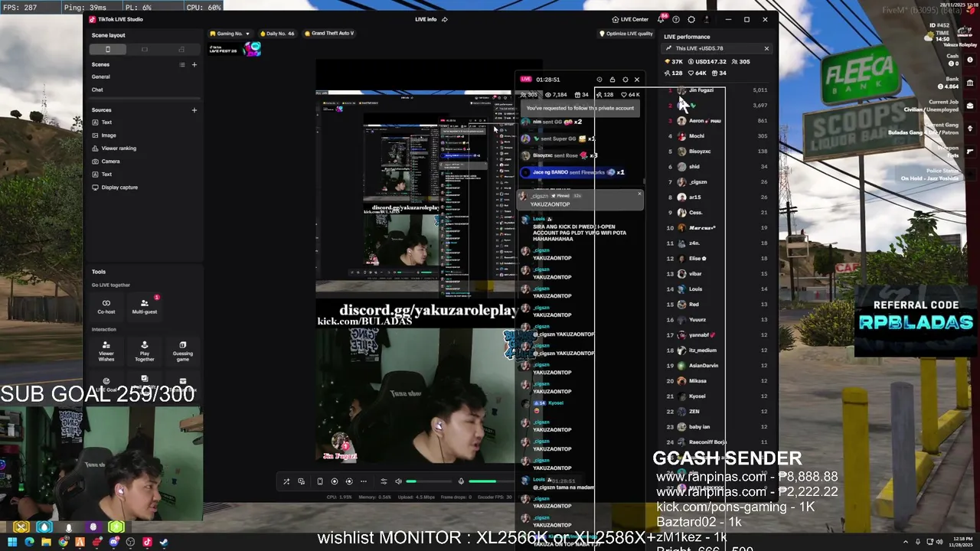Screen dimensions: 980x551
Task: Open TikTok LIVE Studio settings gear
Action: tap(691, 19)
